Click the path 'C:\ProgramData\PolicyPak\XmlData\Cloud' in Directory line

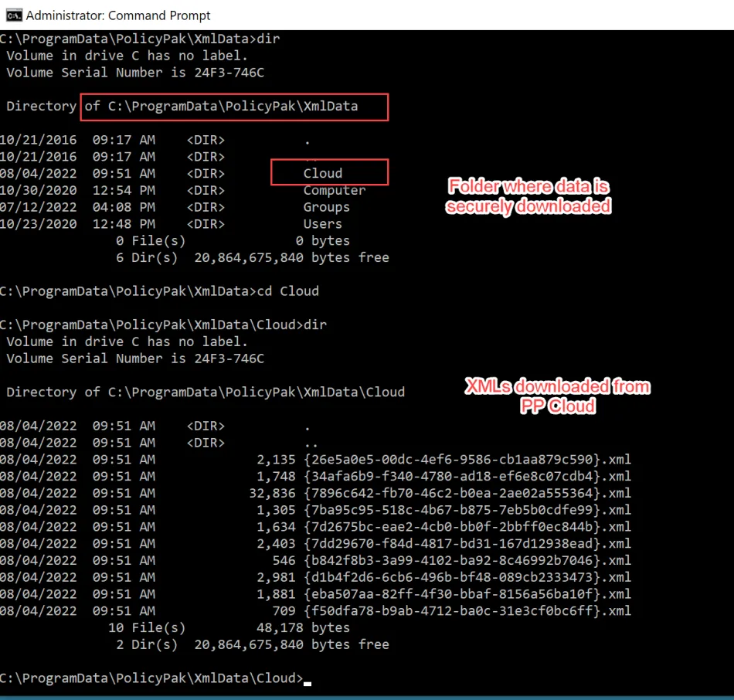click(x=256, y=392)
